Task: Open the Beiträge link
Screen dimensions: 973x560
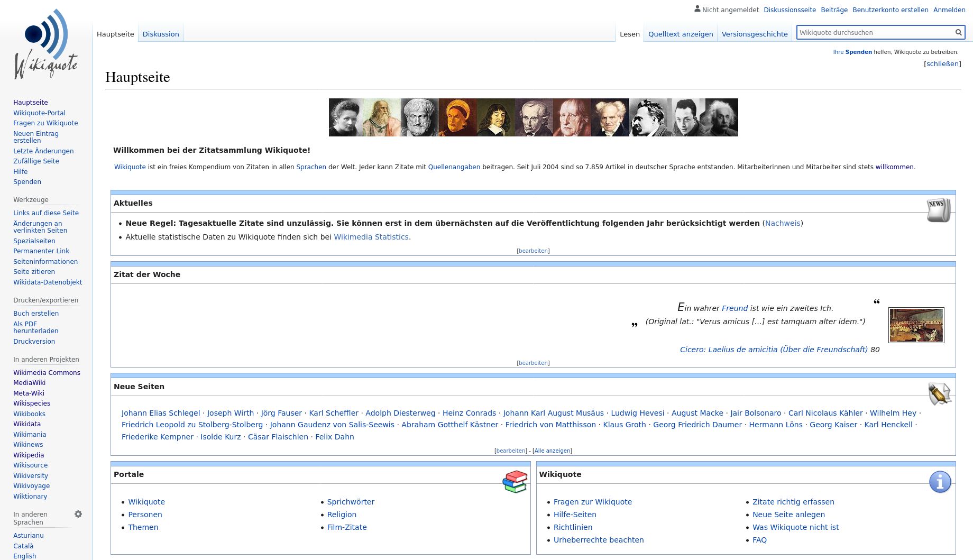Action: 834,10
